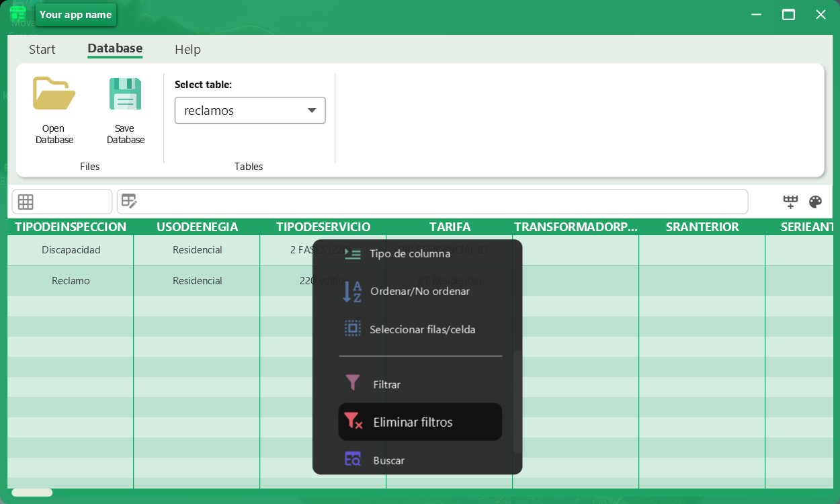Choose Tipo de columna menu entry

(420, 253)
